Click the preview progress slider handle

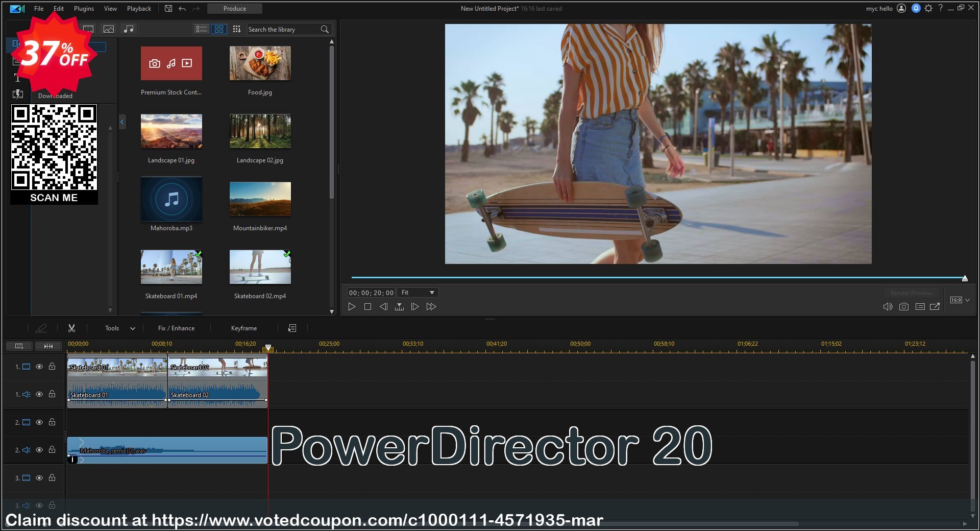click(965, 278)
